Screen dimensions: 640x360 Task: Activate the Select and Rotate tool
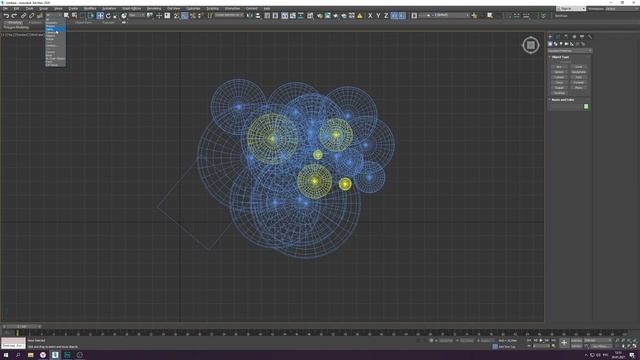108,16
